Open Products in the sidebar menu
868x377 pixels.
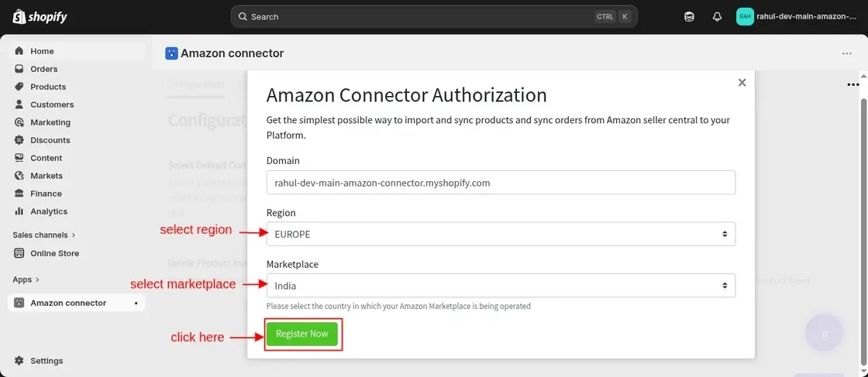(x=47, y=87)
